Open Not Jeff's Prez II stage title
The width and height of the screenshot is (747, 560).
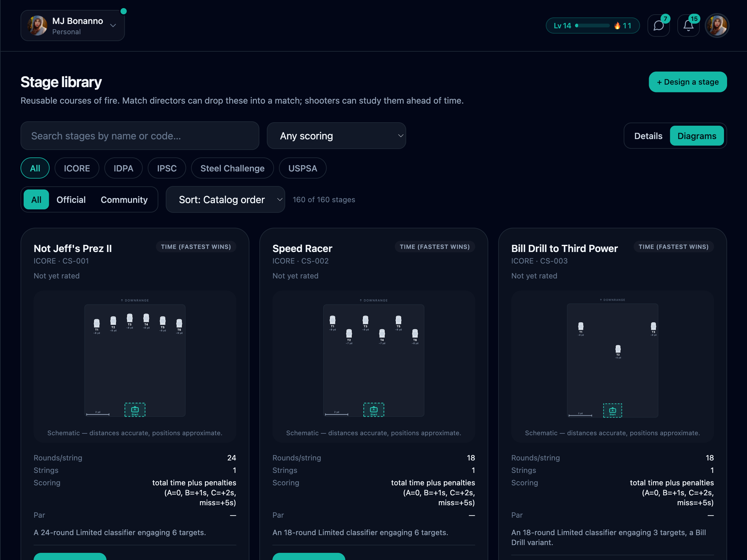[x=72, y=249]
